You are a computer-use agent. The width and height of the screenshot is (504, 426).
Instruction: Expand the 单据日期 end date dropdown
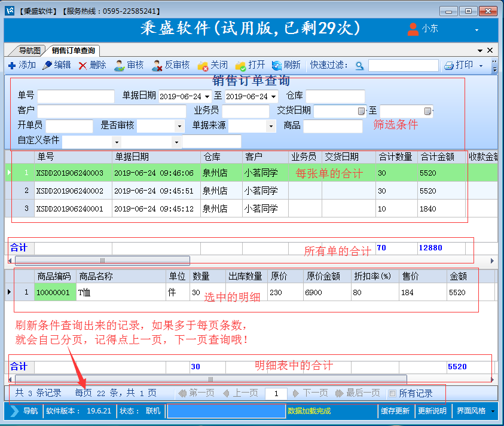coord(273,96)
